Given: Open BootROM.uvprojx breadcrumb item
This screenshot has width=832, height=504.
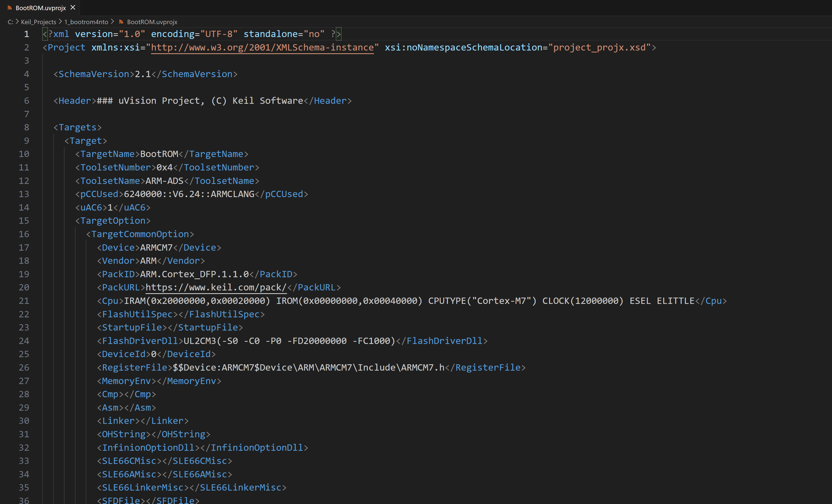Looking at the screenshot, I should point(152,22).
